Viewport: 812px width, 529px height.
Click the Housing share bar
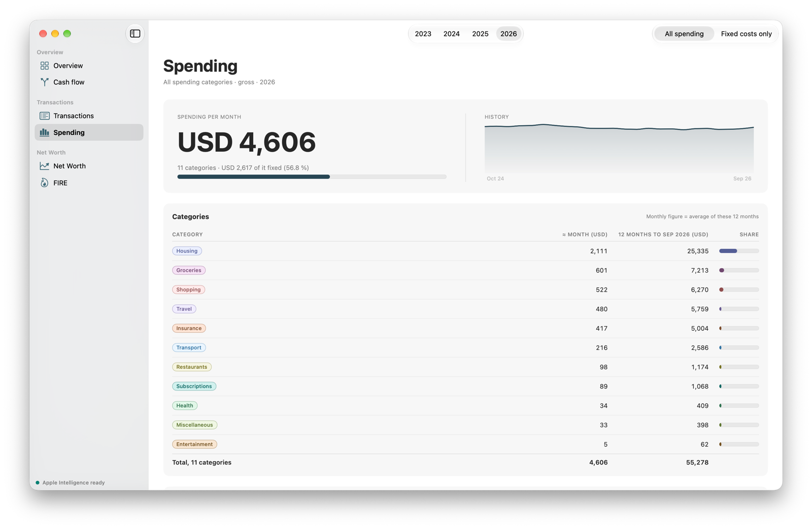(x=739, y=251)
